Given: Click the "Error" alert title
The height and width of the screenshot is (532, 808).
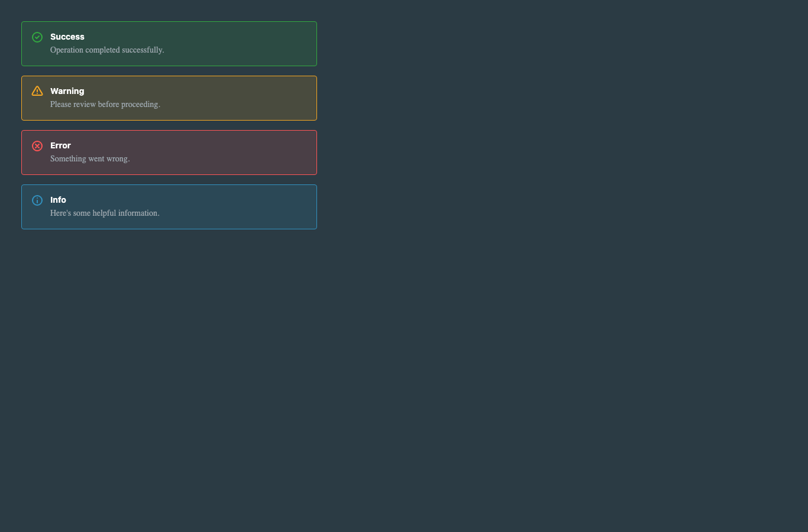Looking at the screenshot, I should 60,145.
